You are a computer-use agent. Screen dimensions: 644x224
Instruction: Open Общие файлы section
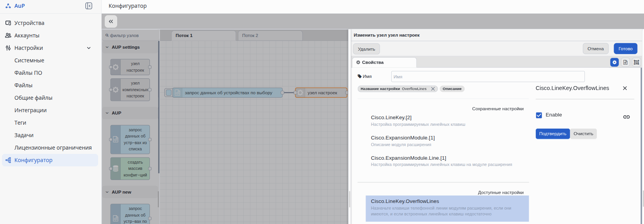[x=33, y=98]
